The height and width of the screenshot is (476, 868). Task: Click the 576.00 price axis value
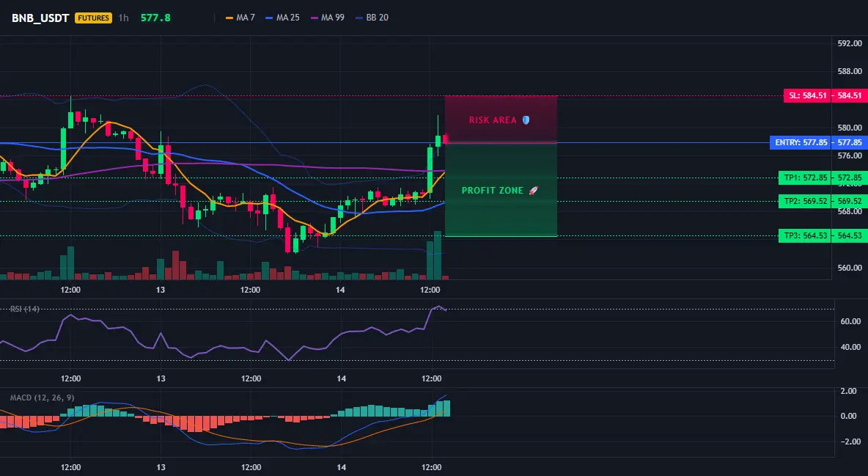coord(850,155)
